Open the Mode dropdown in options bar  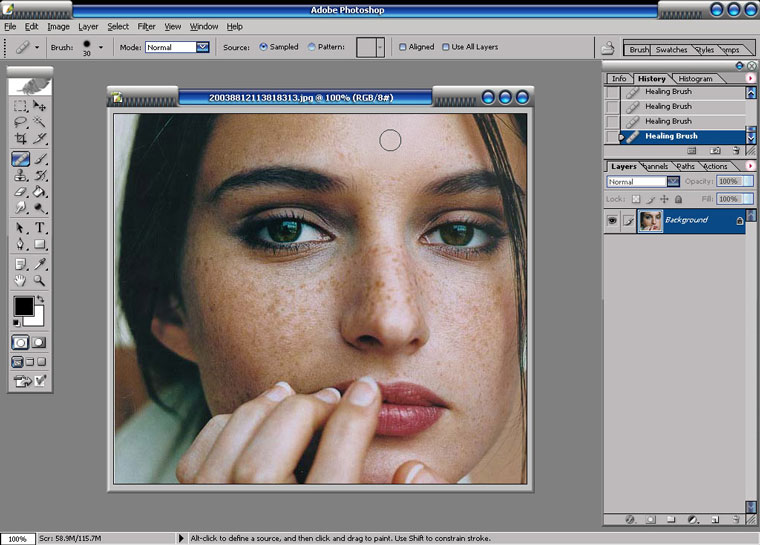click(x=202, y=47)
